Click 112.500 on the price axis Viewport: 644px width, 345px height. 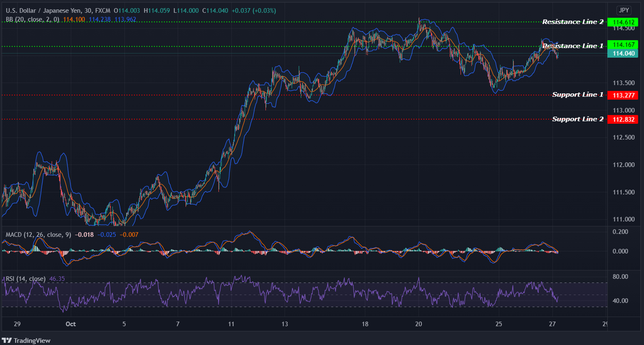pyautogui.click(x=623, y=138)
